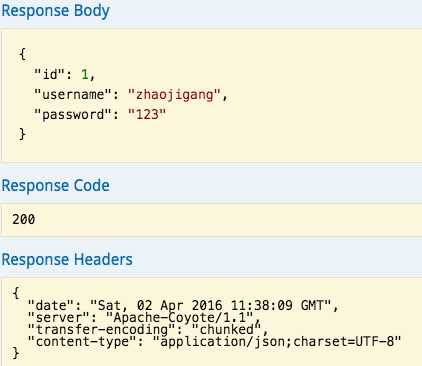Click the Response Body heading

(56, 11)
